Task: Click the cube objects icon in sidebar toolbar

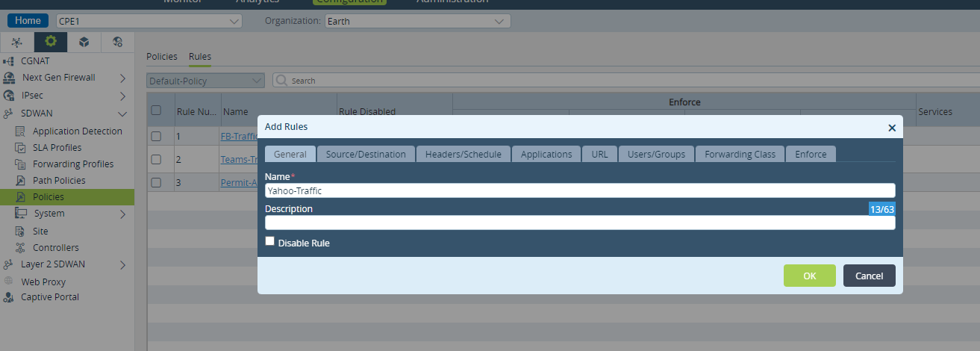Action: pyautogui.click(x=84, y=42)
